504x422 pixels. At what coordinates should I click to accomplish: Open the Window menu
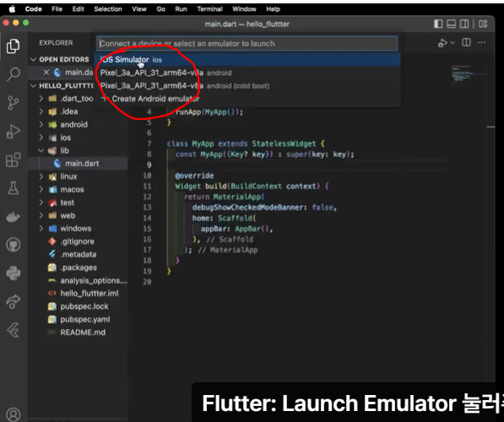[x=244, y=9]
